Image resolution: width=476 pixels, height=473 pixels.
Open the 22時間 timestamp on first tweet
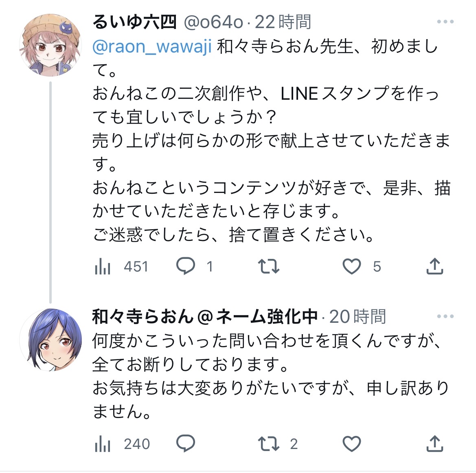coord(283,22)
